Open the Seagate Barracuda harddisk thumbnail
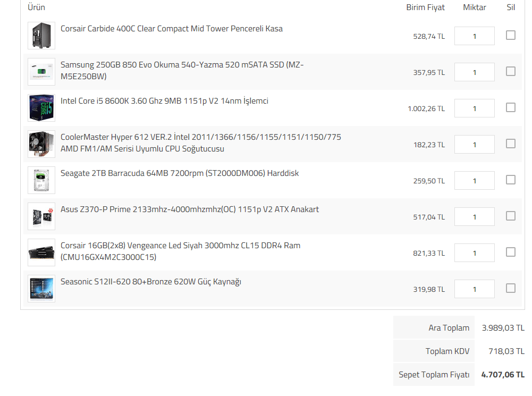 click(41, 180)
